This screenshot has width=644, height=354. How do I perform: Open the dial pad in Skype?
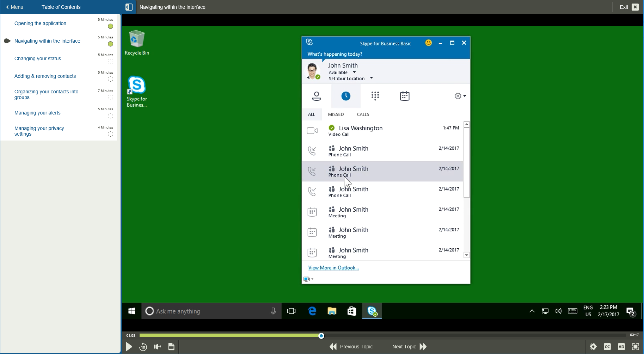(375, 96)
